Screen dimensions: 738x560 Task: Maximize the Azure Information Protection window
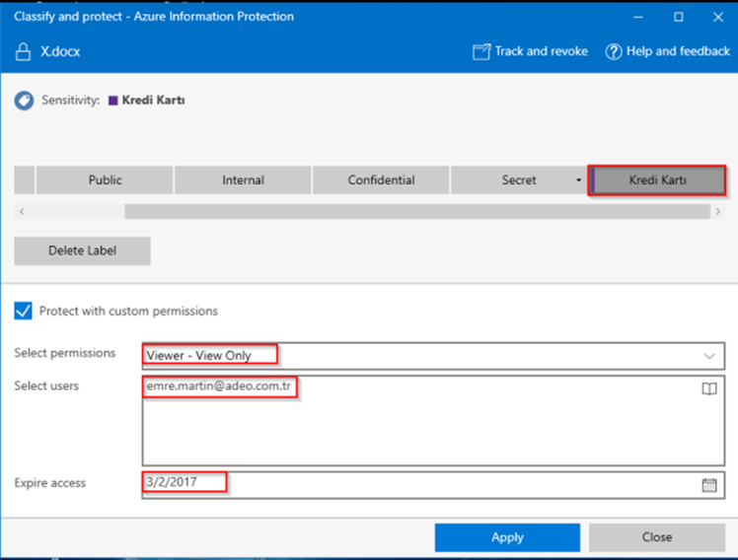678,17
